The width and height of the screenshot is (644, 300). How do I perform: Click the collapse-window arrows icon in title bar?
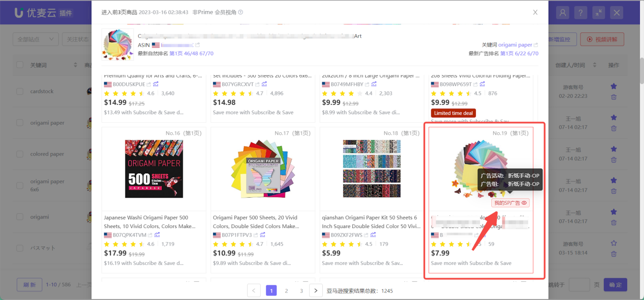tap(598, 13)
